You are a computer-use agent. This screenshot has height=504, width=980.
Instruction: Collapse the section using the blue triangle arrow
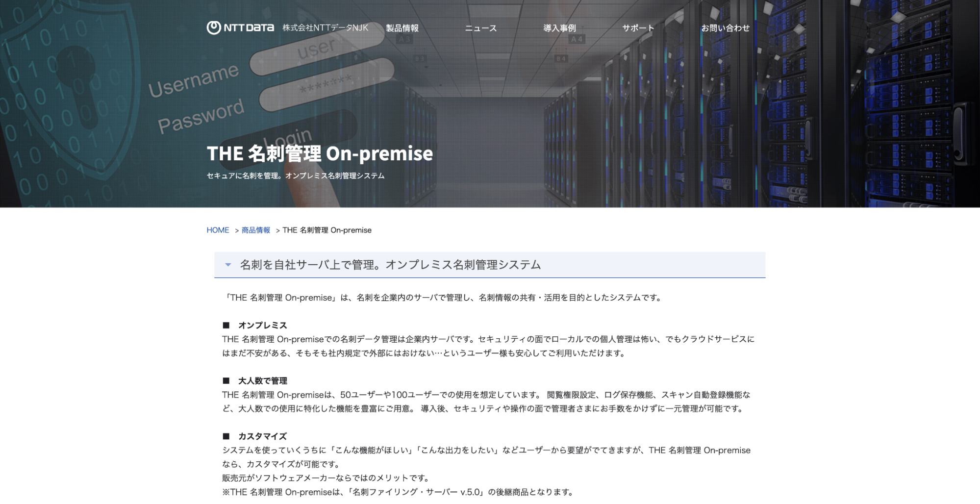pos(228,265)
